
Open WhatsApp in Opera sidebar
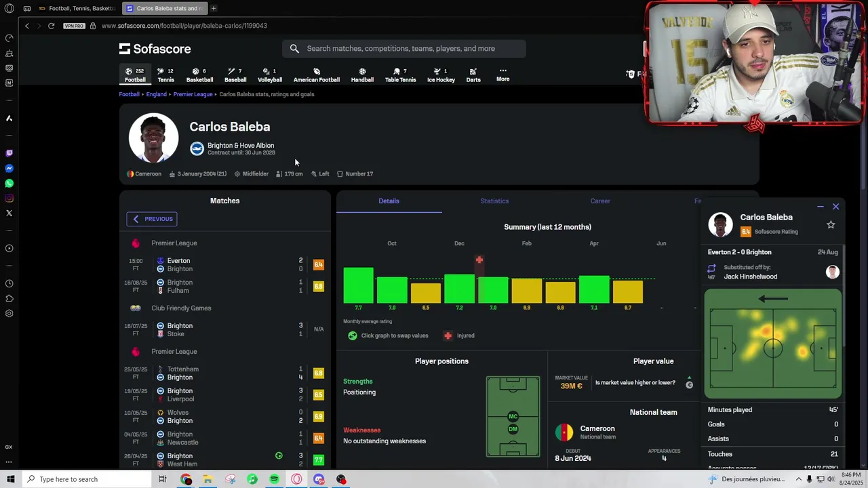(x=9, y=184)
